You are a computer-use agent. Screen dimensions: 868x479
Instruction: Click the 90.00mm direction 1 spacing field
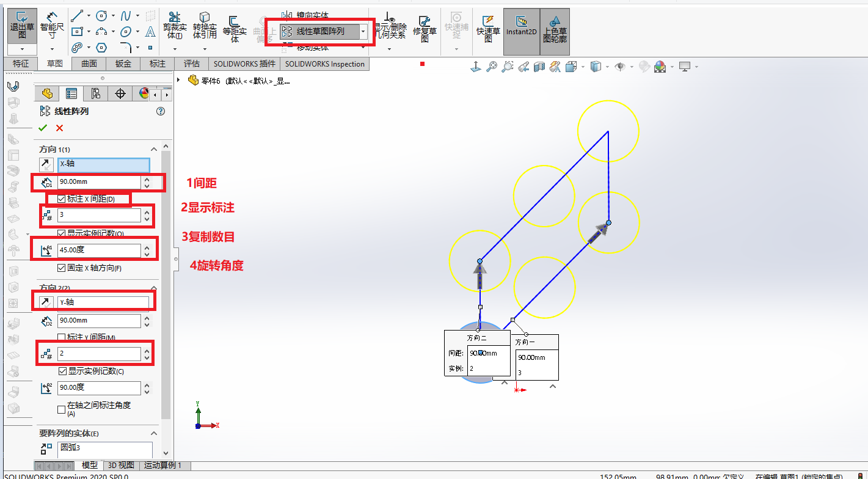(x=99, y=182)
